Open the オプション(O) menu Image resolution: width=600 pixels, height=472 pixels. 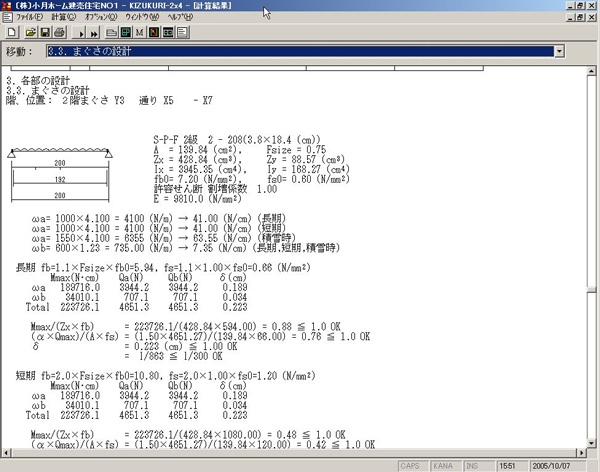click(103, 18)
